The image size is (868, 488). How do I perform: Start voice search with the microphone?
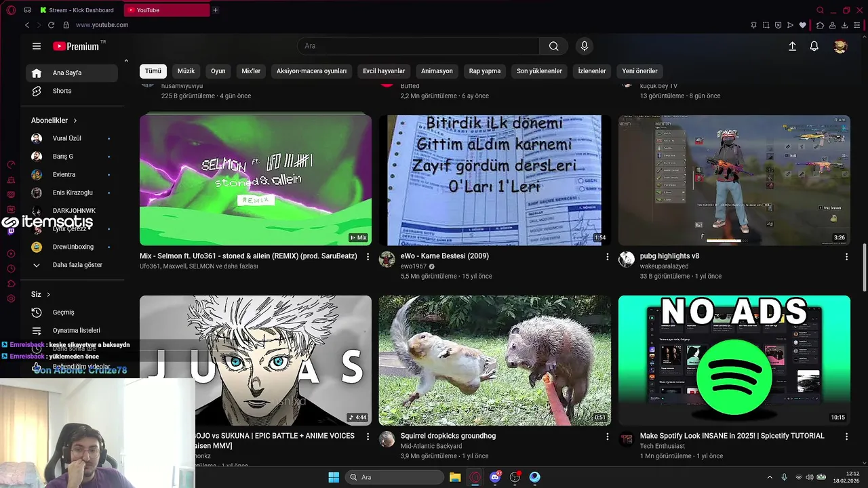(x=585, y=46)
